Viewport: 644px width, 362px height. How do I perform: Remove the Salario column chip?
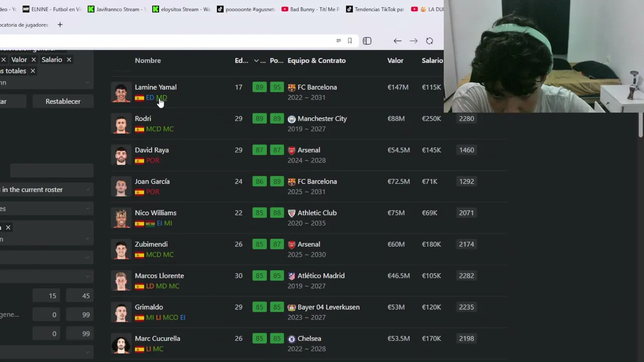pyautogui.click(x=69, y=59)
